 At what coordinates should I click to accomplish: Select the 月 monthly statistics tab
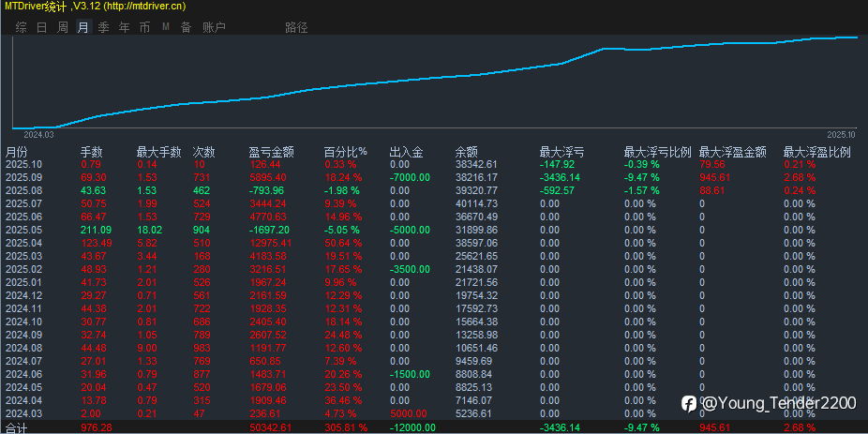[83, 27]
